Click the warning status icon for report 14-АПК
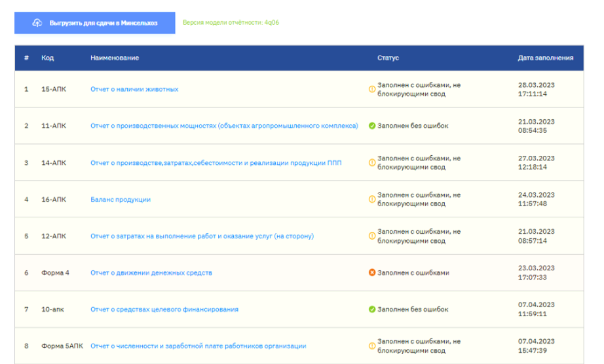The image size is (604, 364). [372, 162]
